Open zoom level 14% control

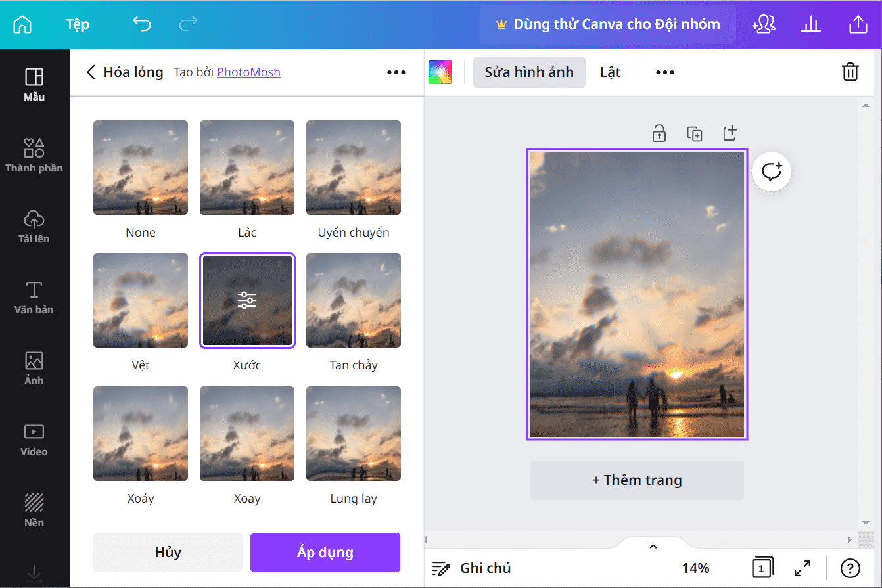(696, 568)
